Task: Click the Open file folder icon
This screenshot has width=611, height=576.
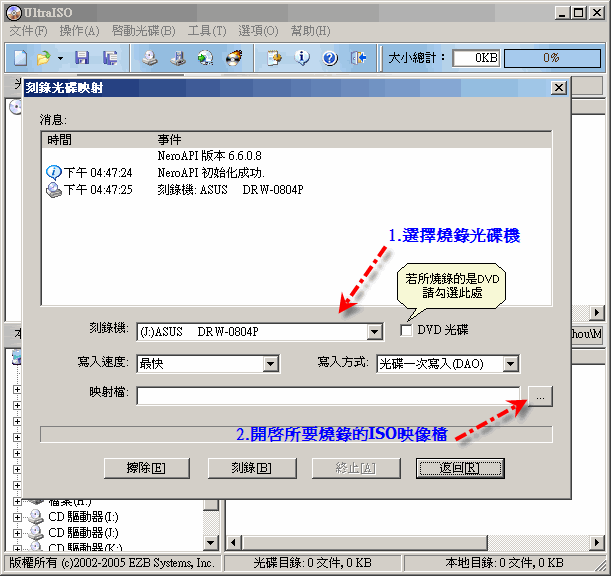Action: 43,58
